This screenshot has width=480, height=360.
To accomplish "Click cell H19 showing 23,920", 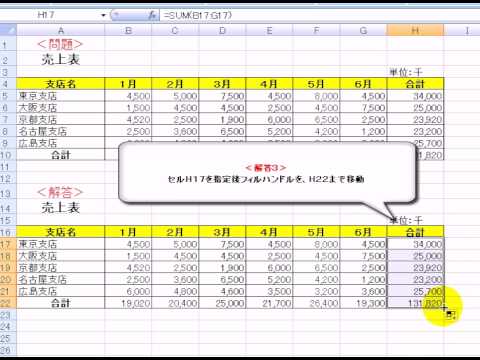I will click(x=415, y=268).
